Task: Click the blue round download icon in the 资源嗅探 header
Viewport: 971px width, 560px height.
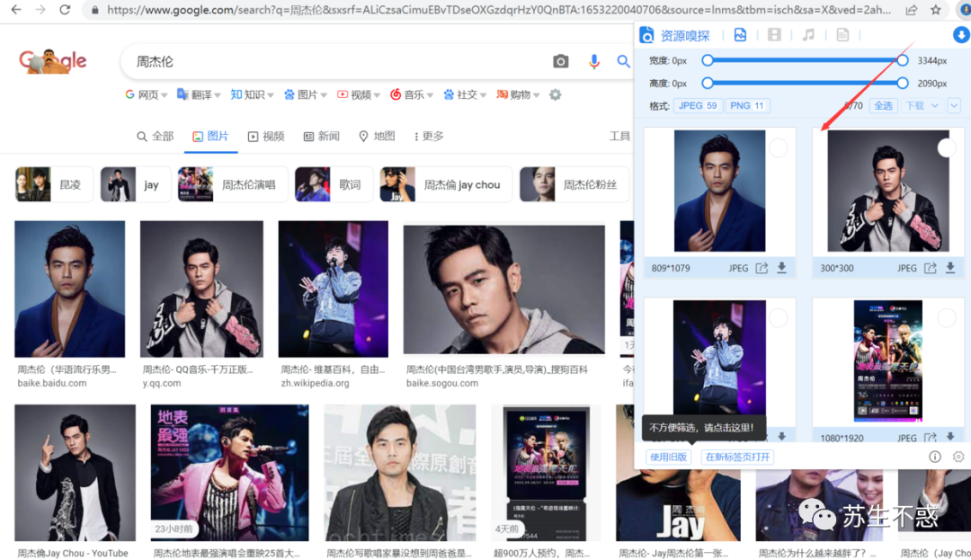Action: point(961,35)
